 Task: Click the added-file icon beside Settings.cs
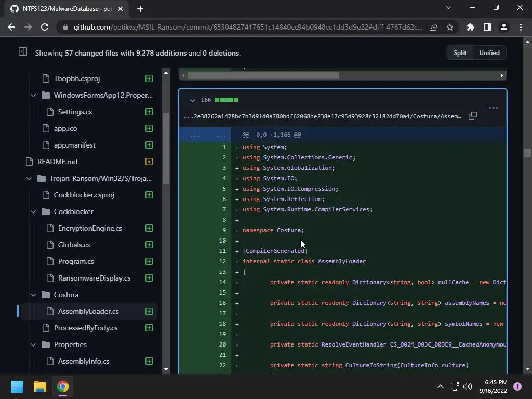(149, 112)
